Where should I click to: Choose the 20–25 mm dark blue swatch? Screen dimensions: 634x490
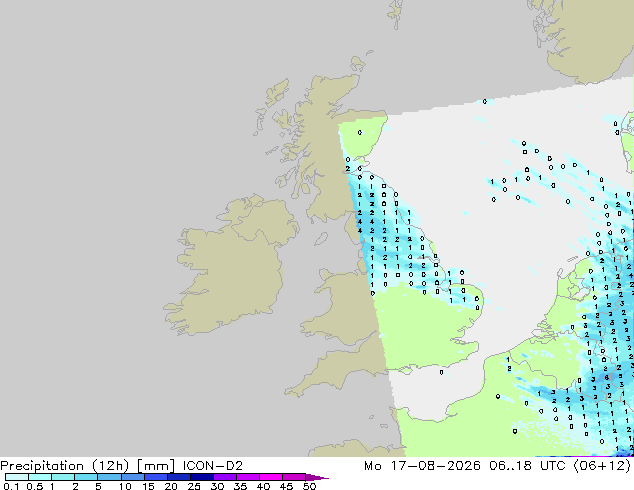click(x=178, y=477)
